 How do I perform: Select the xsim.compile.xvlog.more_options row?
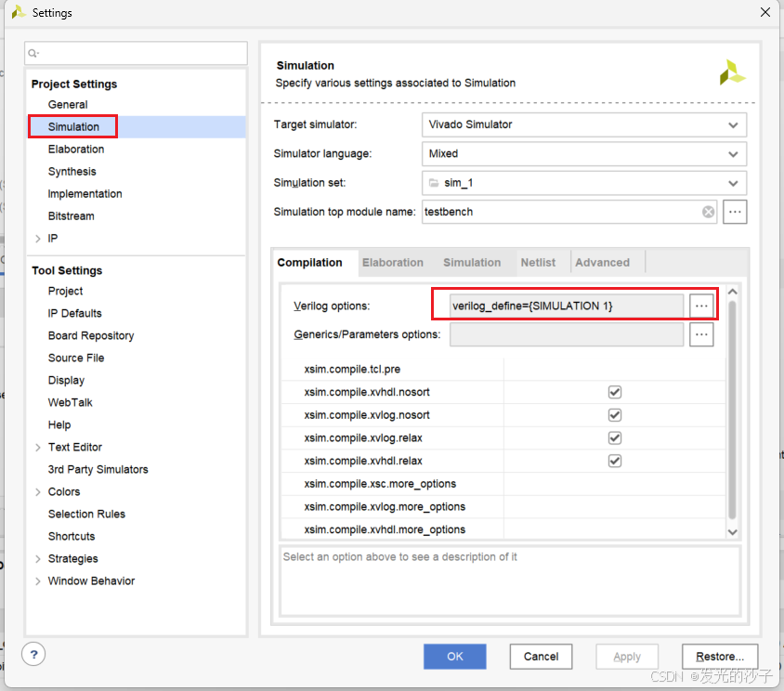pyautogui.click(x=503, y=507)
